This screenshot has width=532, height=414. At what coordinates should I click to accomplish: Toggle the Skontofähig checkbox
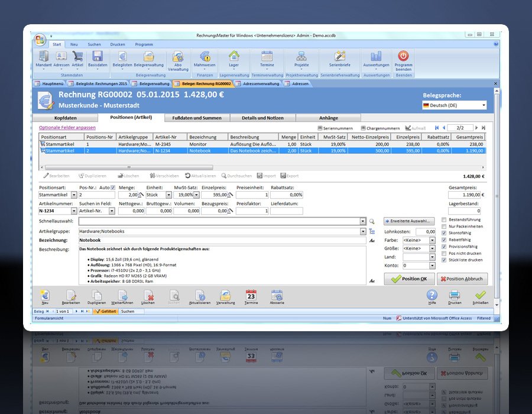coord(444,233)
